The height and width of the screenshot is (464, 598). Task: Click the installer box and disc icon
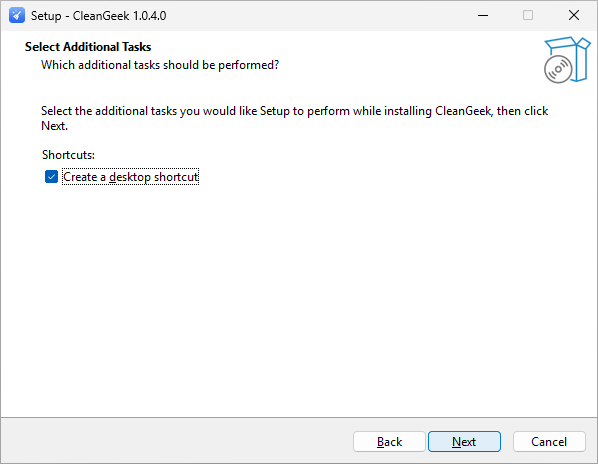567,60
